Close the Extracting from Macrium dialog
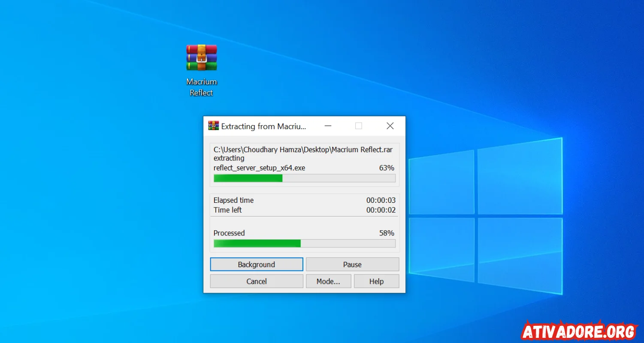This screenshot has width=644, height=343. pos(390,126)
